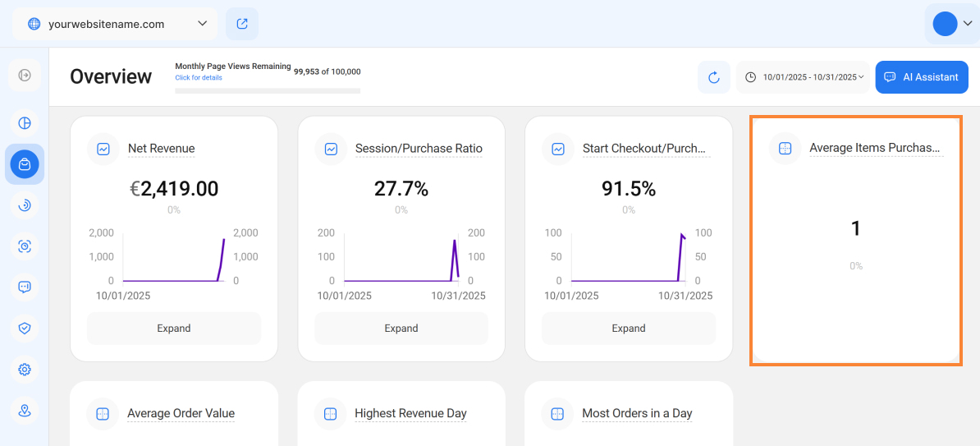Click the 'Click for details' link
Viewport: 980px width, 446px height.
pyautogui.click(x=199, y=78)
